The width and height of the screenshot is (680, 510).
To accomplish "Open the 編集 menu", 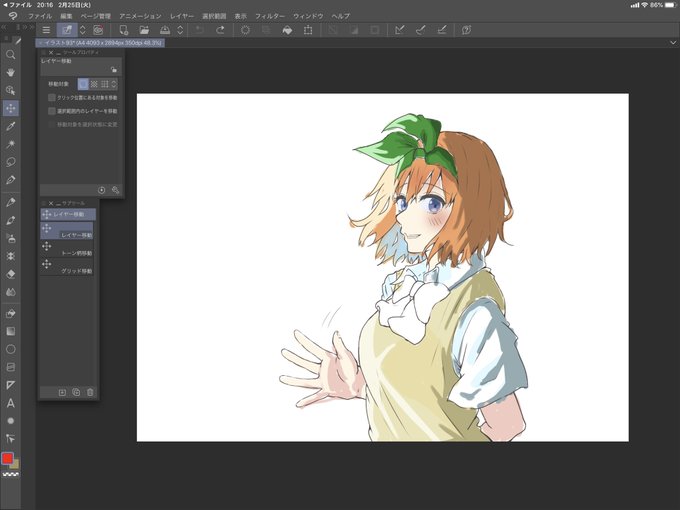I will point(66,16).
